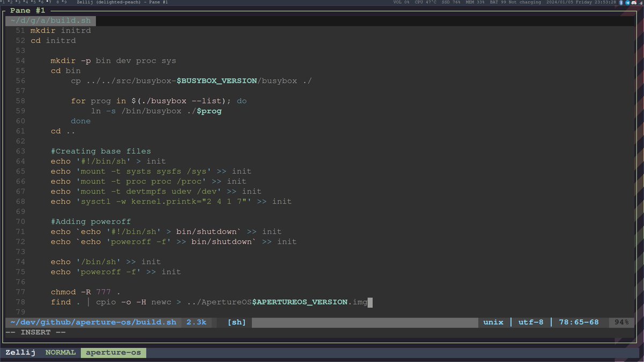Viewport: 644px width, 362px height.
Task: Click the $prog variable on line 59
Action: (x=209, y=111)
